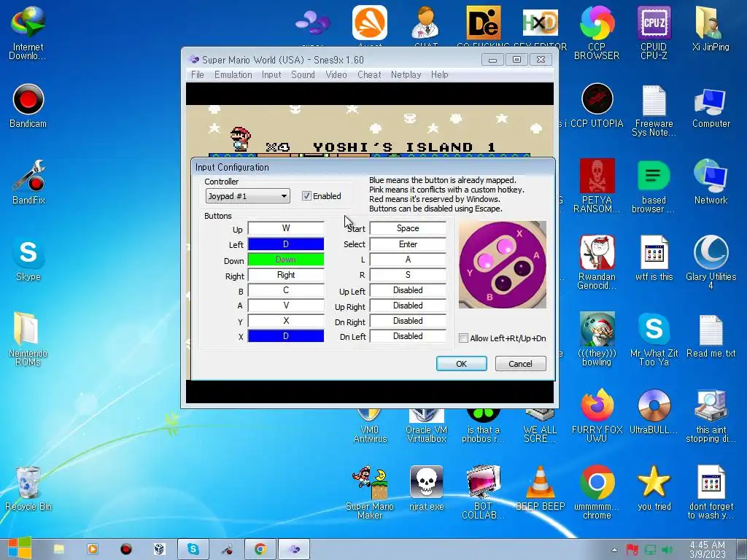The width and height of the screenshot is (747, 560).
Task: Open the Sound menu
Action: pyautogui.click(x=303, y=75)
